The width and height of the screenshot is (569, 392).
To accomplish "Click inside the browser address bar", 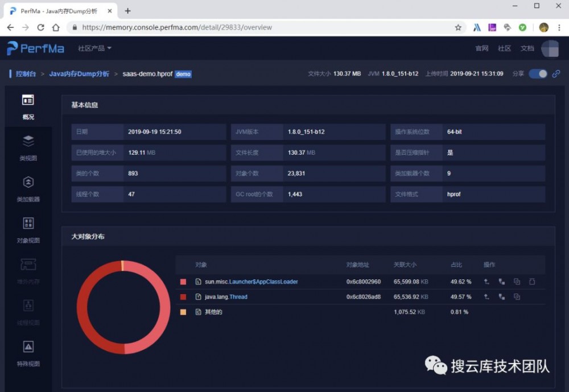I will [228, 27].
